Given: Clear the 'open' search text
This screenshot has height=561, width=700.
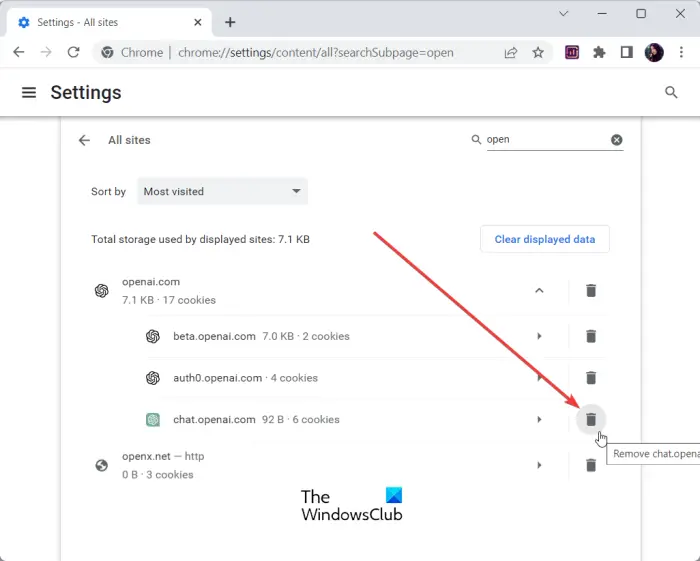Looking at the screenshot, I should 617,140.
